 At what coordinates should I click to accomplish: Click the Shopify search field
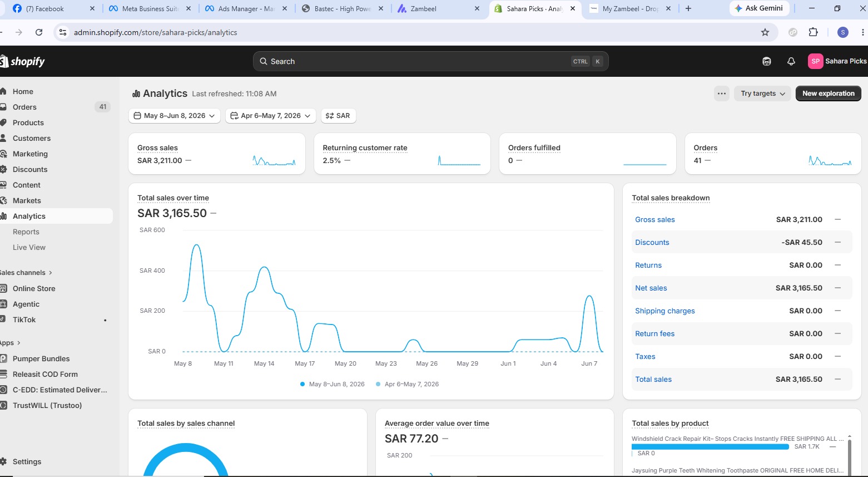click(430, 61)
